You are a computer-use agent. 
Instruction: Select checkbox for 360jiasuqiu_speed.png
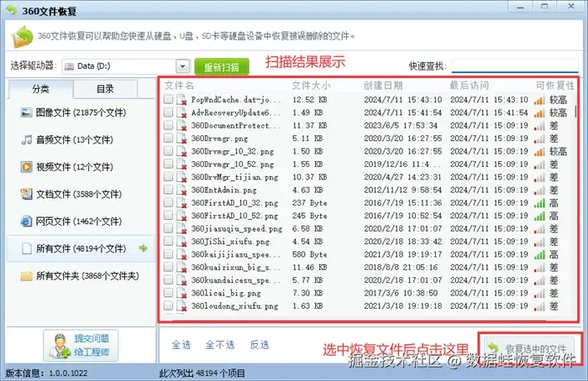168,228
